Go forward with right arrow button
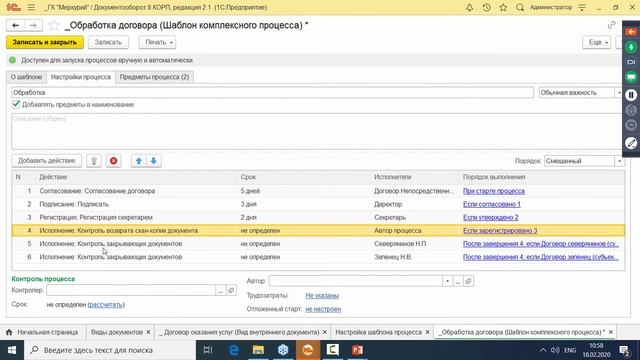 pos(33,25)
